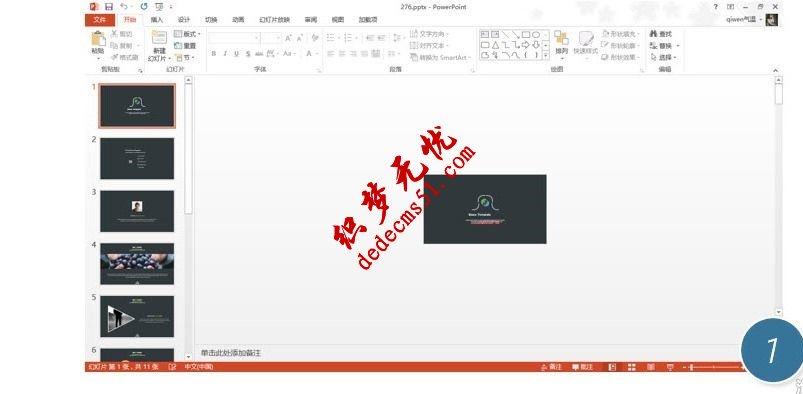
Task: Click the Cut (剪切) scissors icon
Action: point(115,34)
